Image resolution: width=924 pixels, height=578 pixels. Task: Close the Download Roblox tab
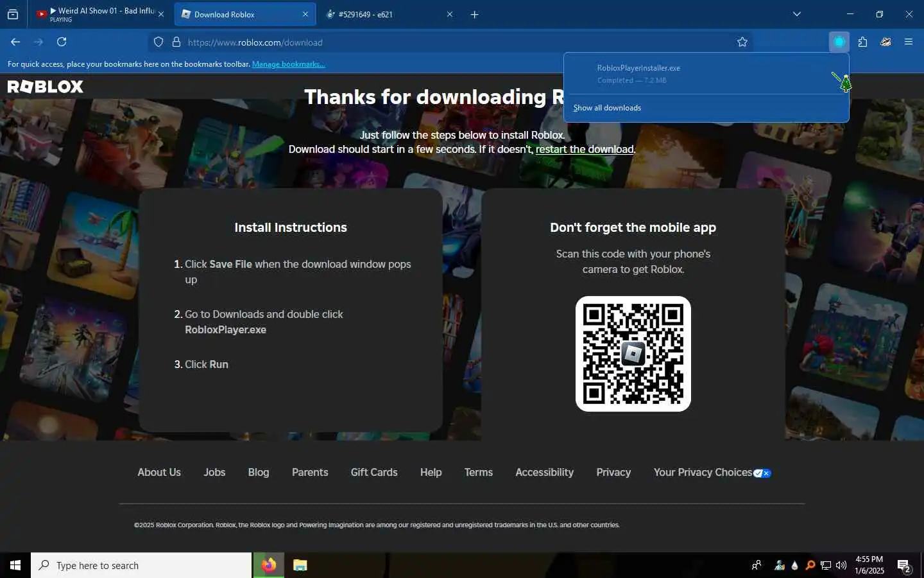[x=305, y=14]
